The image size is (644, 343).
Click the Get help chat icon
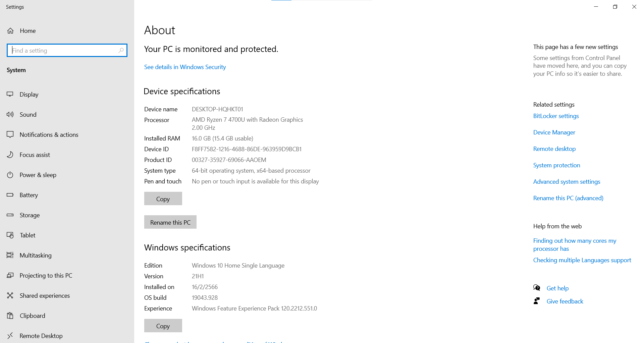[x=537, y=288]
